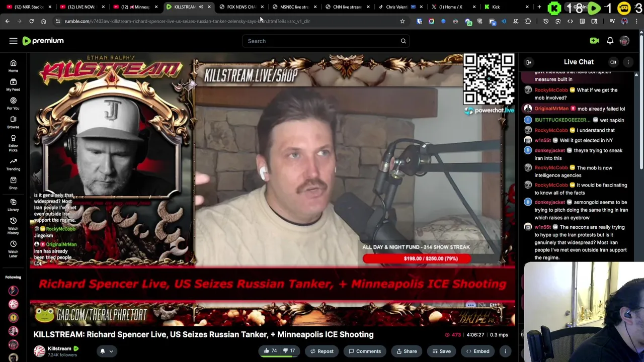
Task: Click the 'w1n55t' neocons message username
Action: pyautogui.click(x=542, y=227)
